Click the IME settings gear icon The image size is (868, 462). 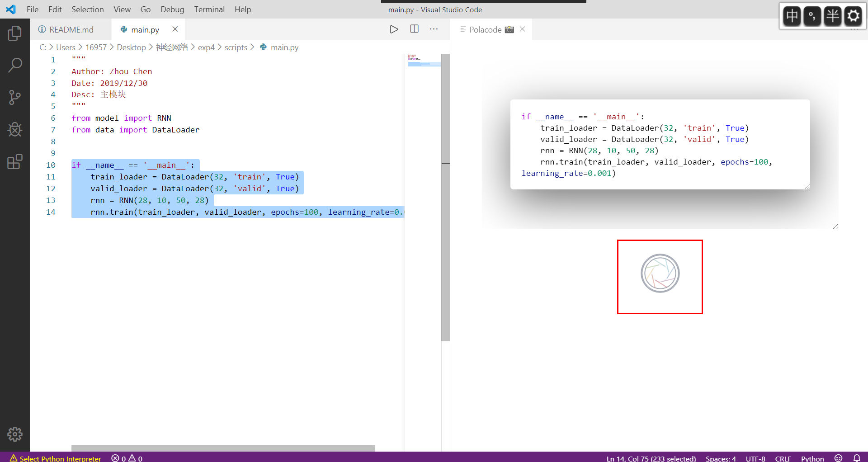point(854,16)
